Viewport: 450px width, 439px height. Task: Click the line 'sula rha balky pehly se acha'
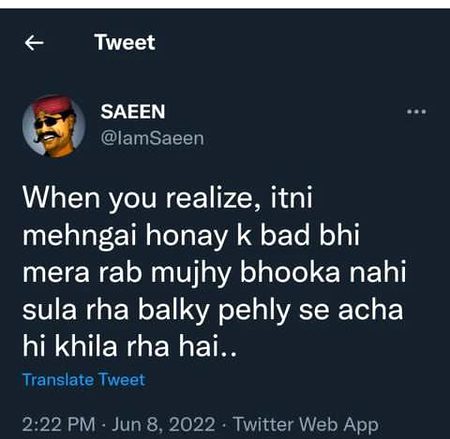tap(213, 310)
